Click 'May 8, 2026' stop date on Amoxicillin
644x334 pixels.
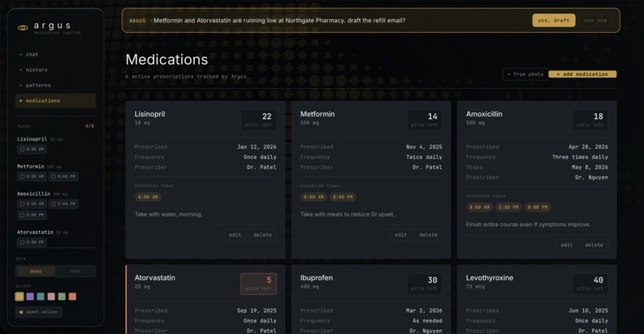click(x=590, y=167)
